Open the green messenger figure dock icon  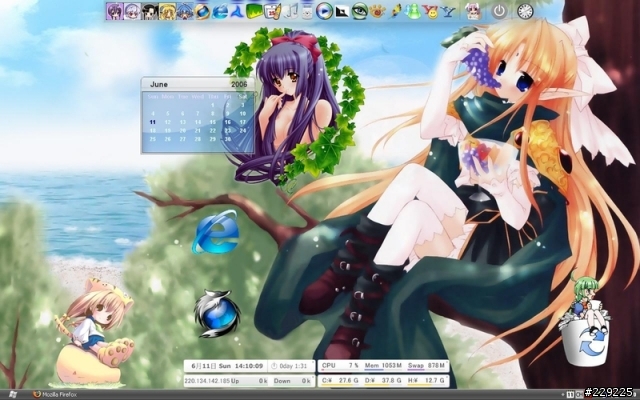[x=413, y=11]
